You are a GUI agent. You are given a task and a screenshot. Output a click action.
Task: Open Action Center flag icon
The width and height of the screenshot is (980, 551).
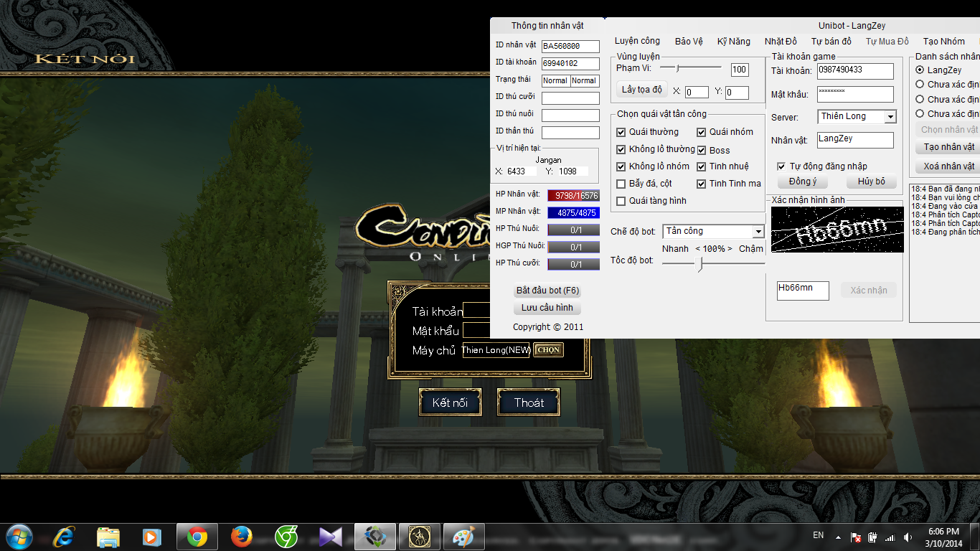(855, 537)
